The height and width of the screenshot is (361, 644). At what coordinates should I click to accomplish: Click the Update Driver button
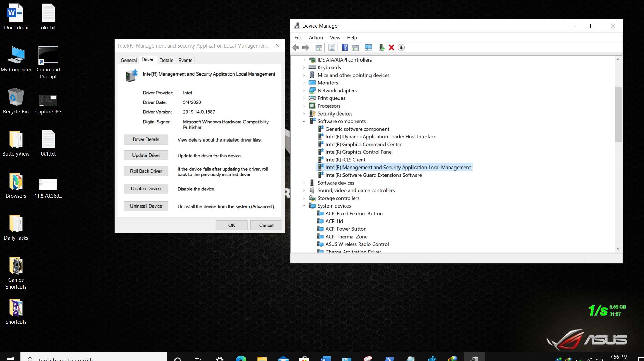146,155
